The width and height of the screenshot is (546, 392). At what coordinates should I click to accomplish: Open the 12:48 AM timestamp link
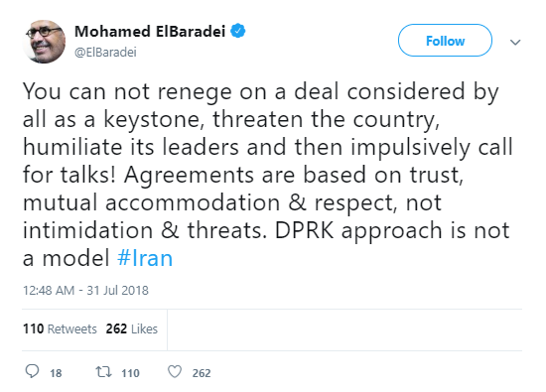[x=49, y=291]
